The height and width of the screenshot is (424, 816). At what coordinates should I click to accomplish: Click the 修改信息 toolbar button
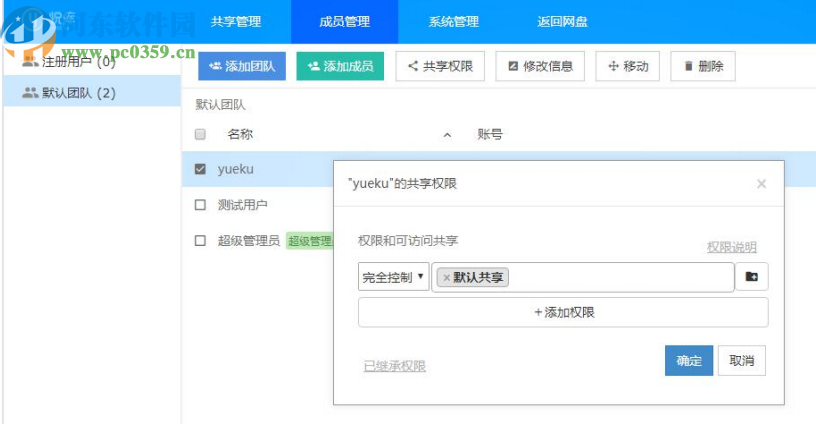pos(540,66)
